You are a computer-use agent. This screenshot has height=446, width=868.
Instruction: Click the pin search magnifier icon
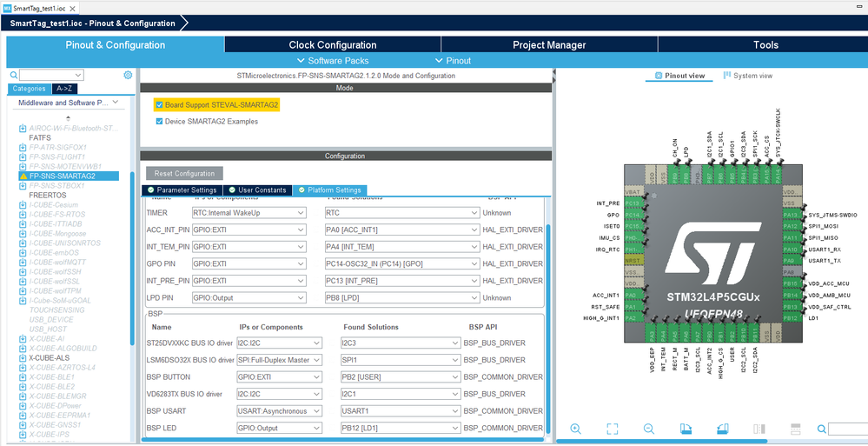tap(822, 429)
